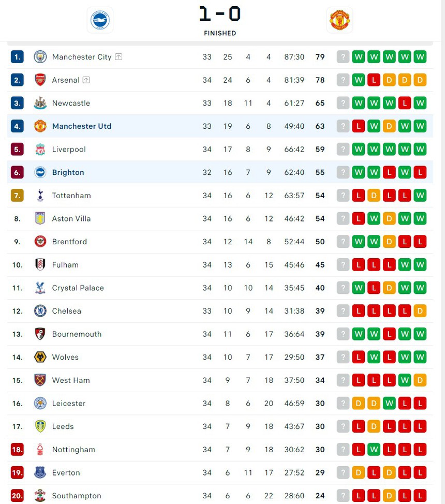
Task: Click the Manchester City club crest
Action: tap(40, 57)
